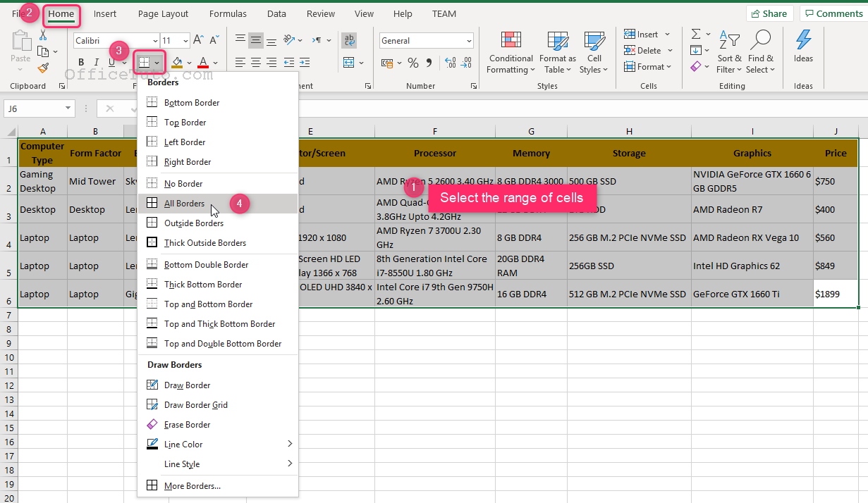Click the AutoSum sigma icon

click(696, 34)
